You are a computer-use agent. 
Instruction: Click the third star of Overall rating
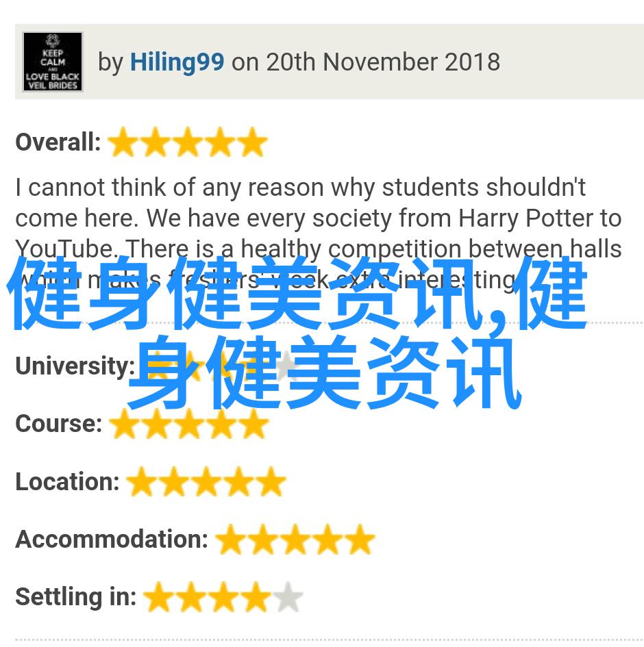(188, 142)
